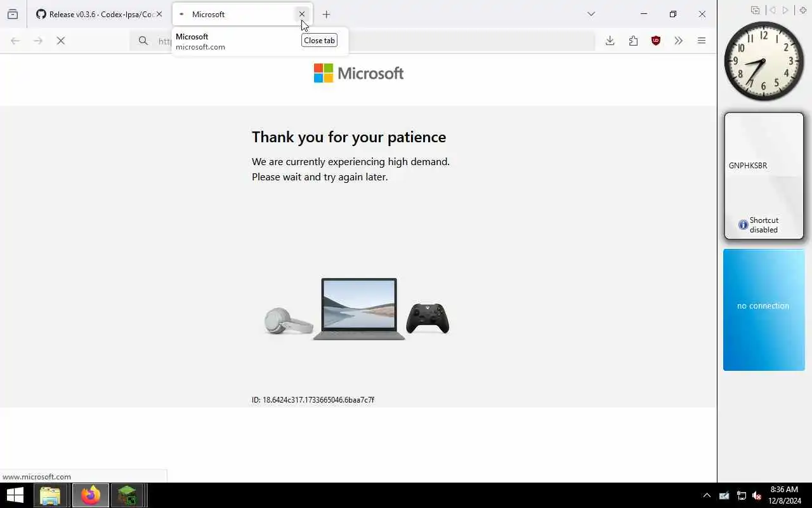Open the Downloads panel icon
This screenshot has height=508, width=812.
(x=610, y=41)
